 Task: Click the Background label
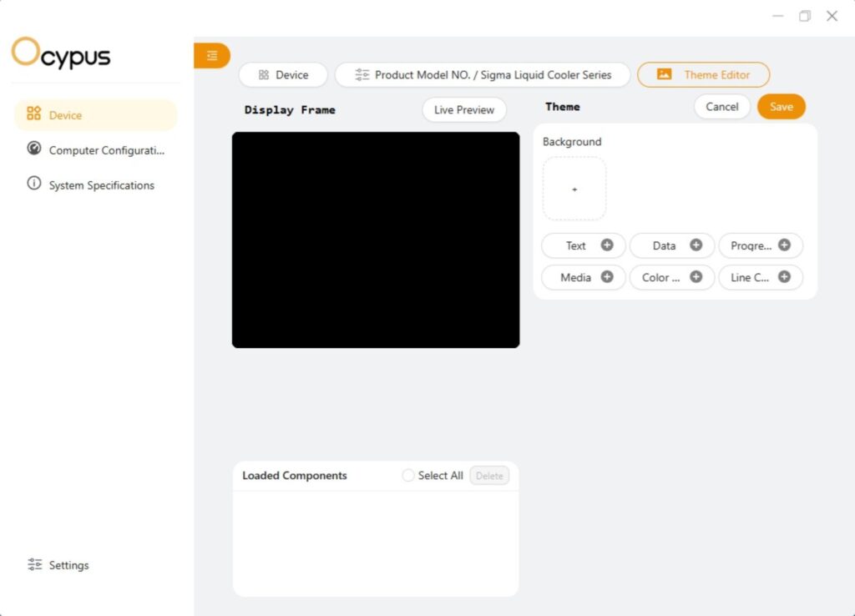pos(571,142)
